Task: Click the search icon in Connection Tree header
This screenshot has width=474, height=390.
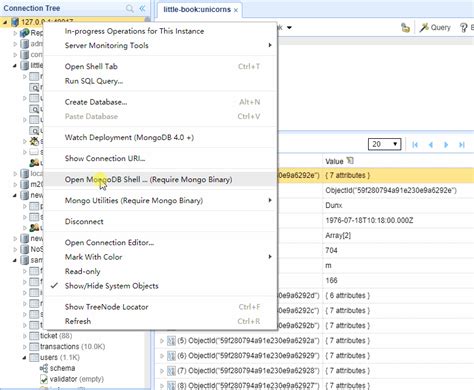Action: click(x=129, y=8)
